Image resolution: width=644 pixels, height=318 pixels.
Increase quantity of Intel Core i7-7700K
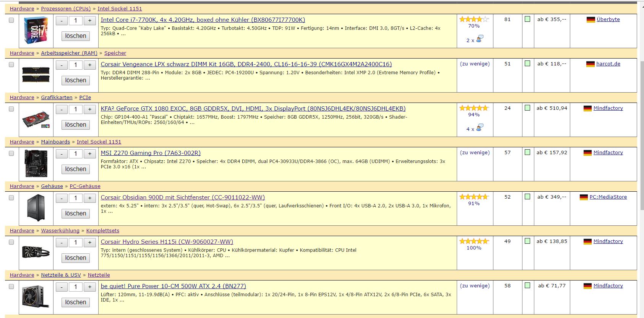[90, 21]
